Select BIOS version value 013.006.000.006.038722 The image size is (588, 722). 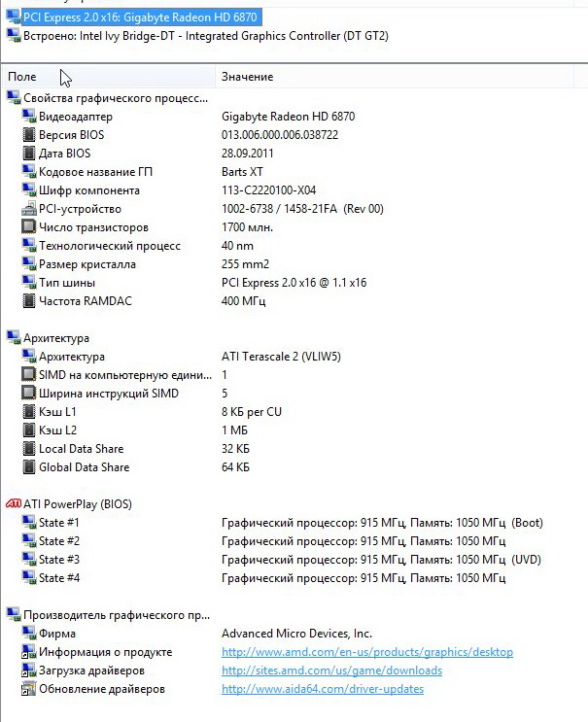click(280, 134)
